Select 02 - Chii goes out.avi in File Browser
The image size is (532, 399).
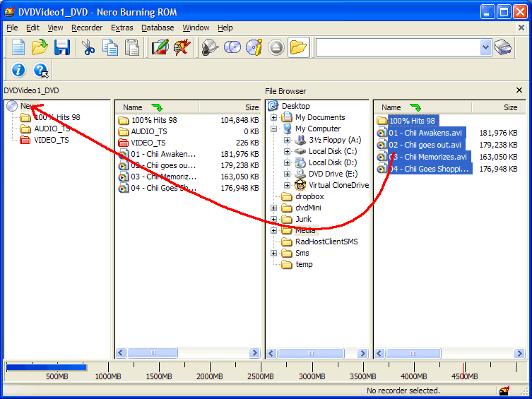[x=425, y=145]
